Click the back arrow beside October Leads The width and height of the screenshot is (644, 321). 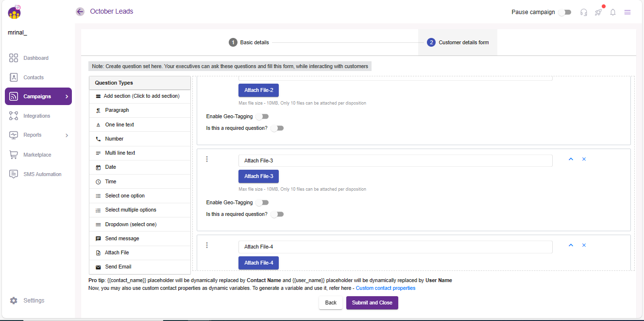[80, 12]
